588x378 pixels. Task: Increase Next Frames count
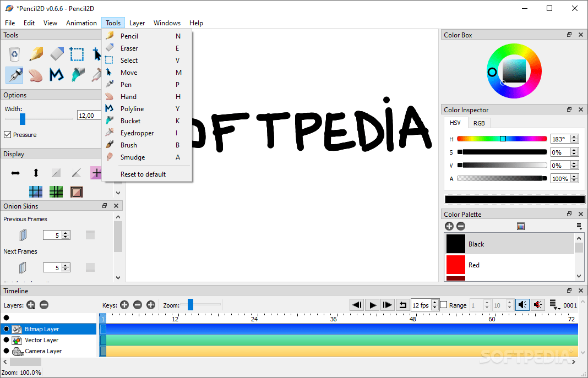66,266
